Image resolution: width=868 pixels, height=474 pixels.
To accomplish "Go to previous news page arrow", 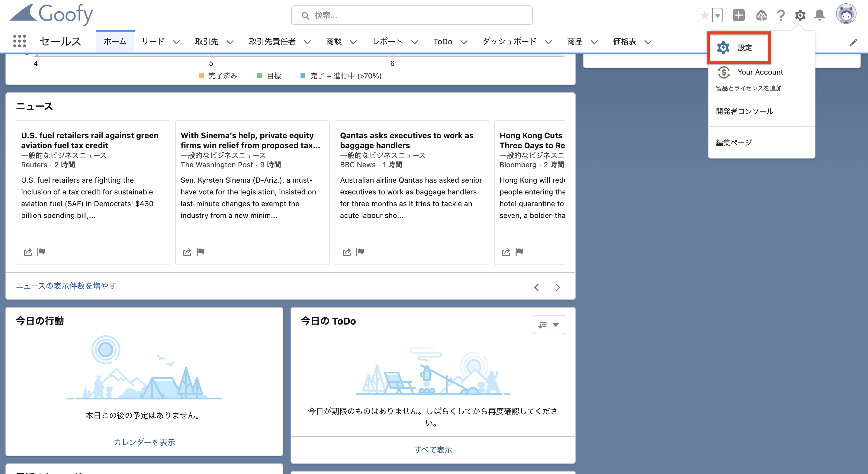I will 536,287.
